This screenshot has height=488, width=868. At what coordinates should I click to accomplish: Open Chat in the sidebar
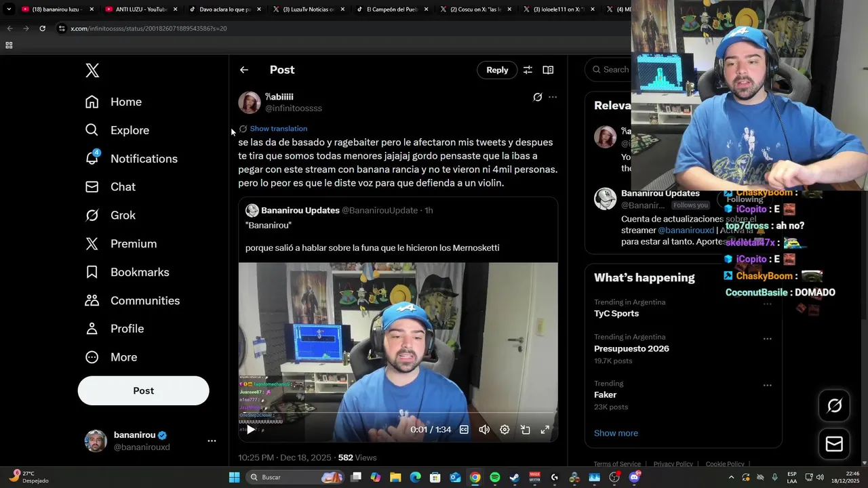click(x=110, y=187)
